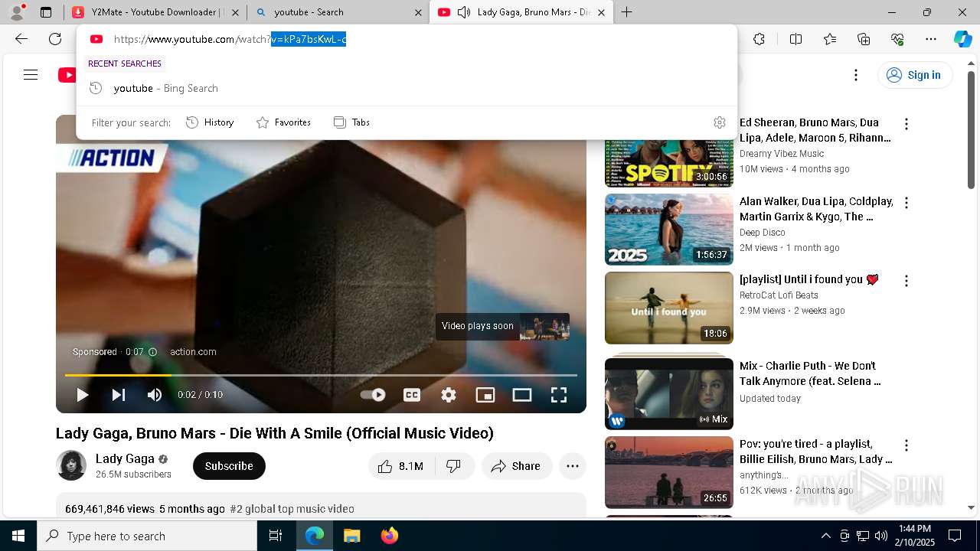Launch Firefox from the taskbar
The image size is (980, 551).
(x=389, y=536)
